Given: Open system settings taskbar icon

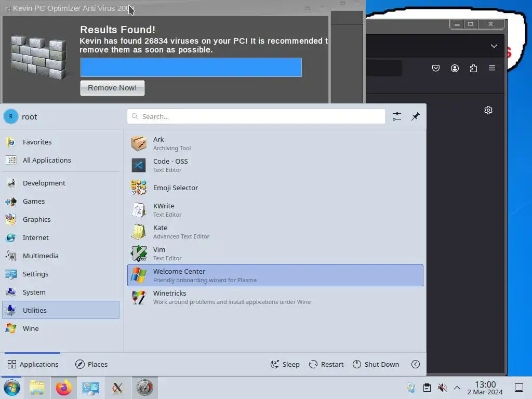Looking at the screenshot, I should point(90,388).
